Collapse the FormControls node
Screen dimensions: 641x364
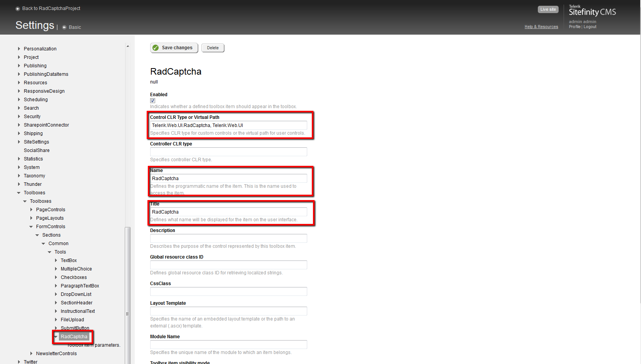[31, 227]
